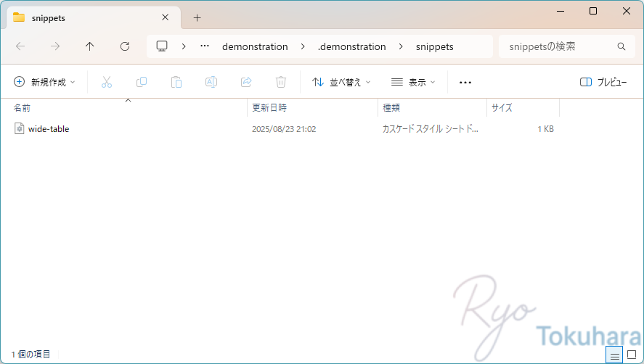Click the snippetsの検索 search box
The height and width of the screenshot is (364, 644).
[x=559, y=46]
